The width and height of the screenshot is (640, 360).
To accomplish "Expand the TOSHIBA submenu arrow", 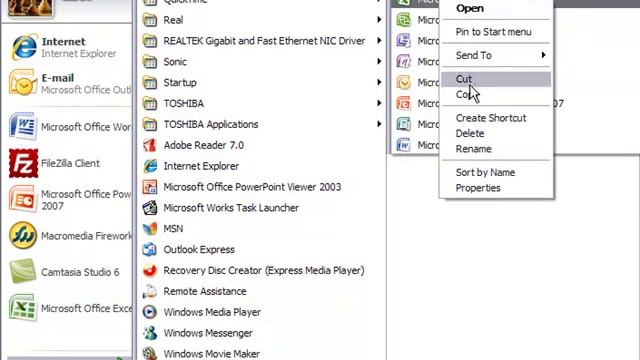I will pos(379,103).
